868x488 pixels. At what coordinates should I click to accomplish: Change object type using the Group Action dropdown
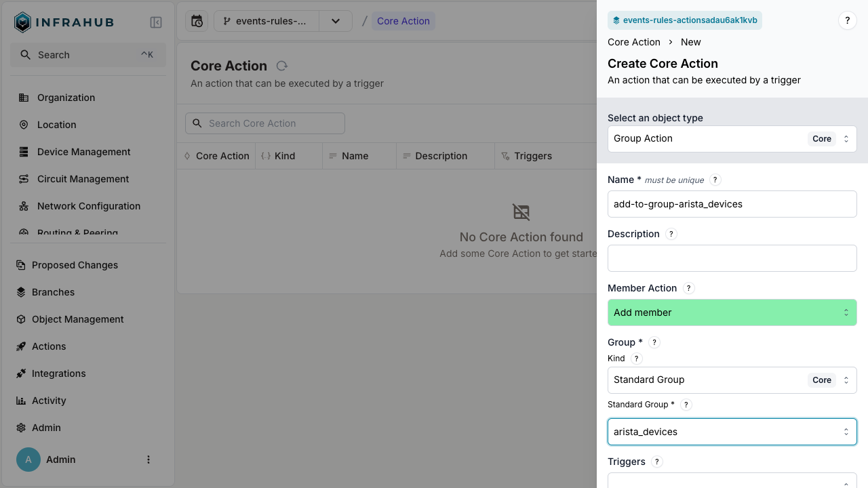coord(732,138)
